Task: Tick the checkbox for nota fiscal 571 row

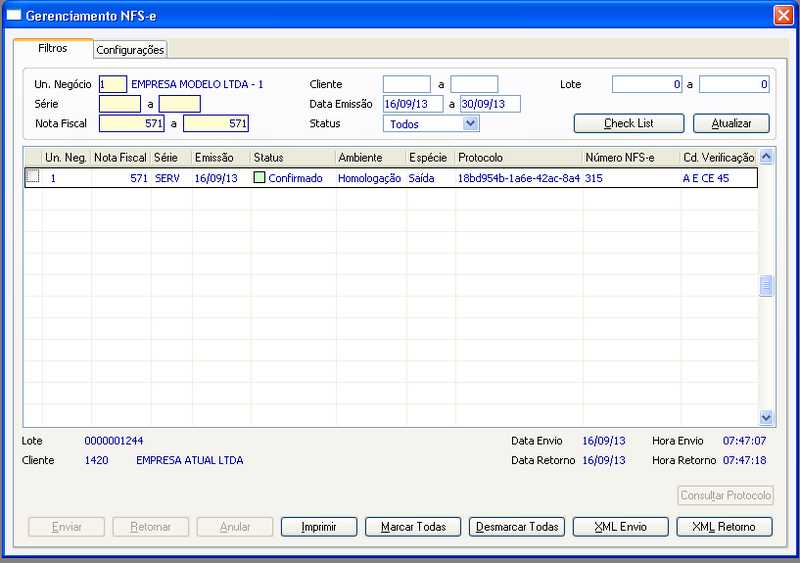Action: 33,177
